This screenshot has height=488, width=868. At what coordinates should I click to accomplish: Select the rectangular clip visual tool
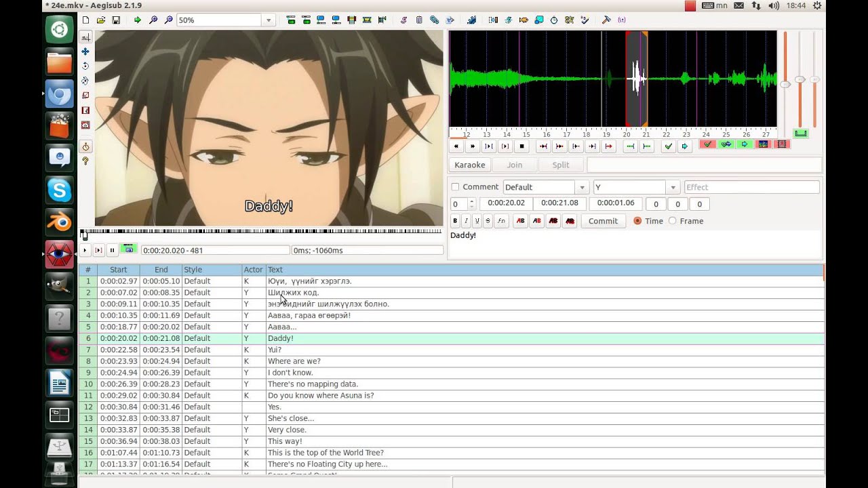click(85, 110)
